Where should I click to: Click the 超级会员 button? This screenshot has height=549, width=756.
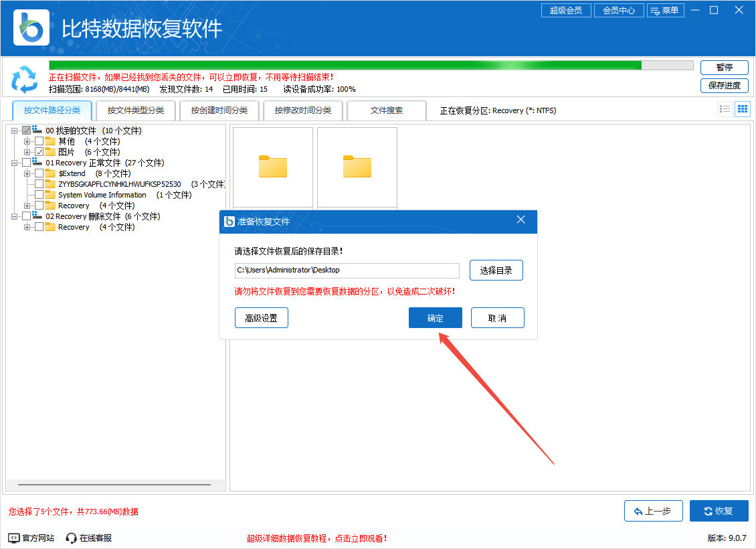click(x=566, y=10)
